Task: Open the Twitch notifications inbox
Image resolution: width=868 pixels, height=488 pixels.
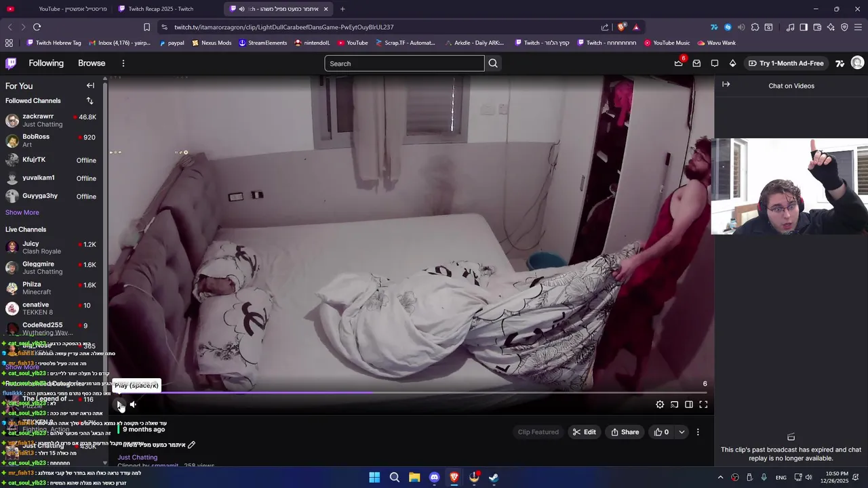Action: [696, 63]
